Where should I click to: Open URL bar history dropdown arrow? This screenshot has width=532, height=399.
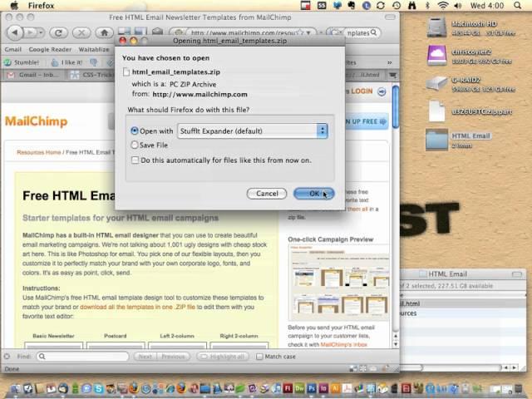click(x=308, y=32)
